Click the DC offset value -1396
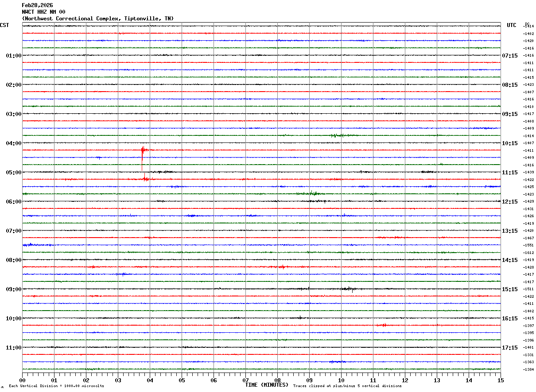The height and width of the screenshot is (392, 536). click(528, 340)
